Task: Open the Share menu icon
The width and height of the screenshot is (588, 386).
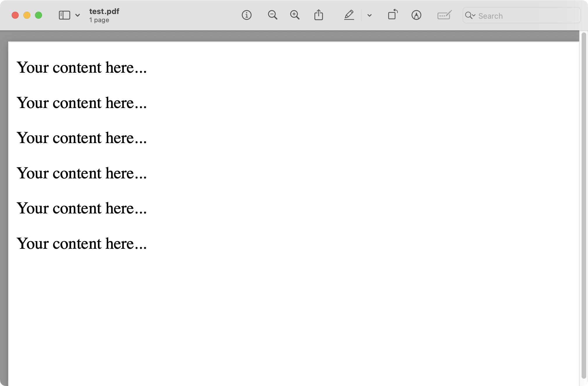Action: (x=318, y=15)
